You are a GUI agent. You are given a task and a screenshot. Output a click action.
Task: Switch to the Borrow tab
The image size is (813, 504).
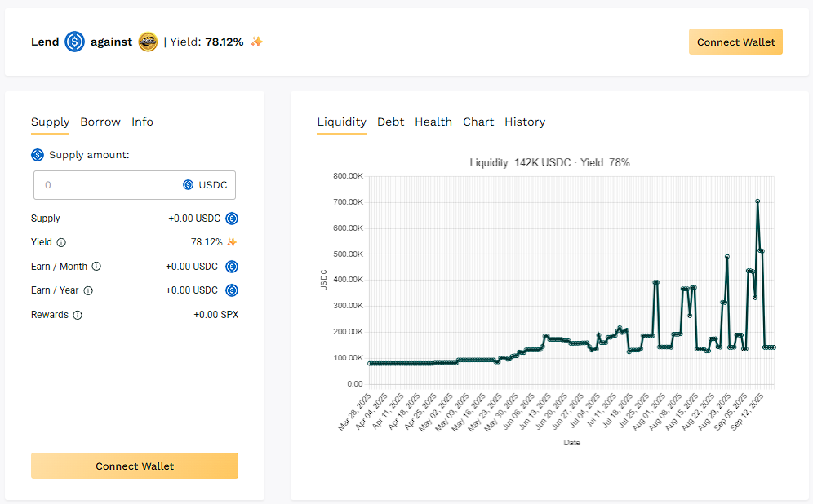tap(100, 122)
